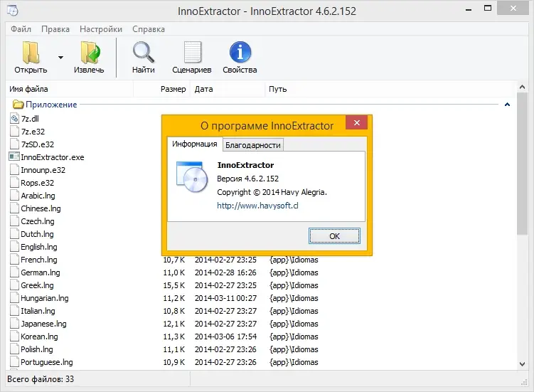This screenshot has height=392, width=534.
Task: Click the Innounp.e32 file icon
Action: 14,170
